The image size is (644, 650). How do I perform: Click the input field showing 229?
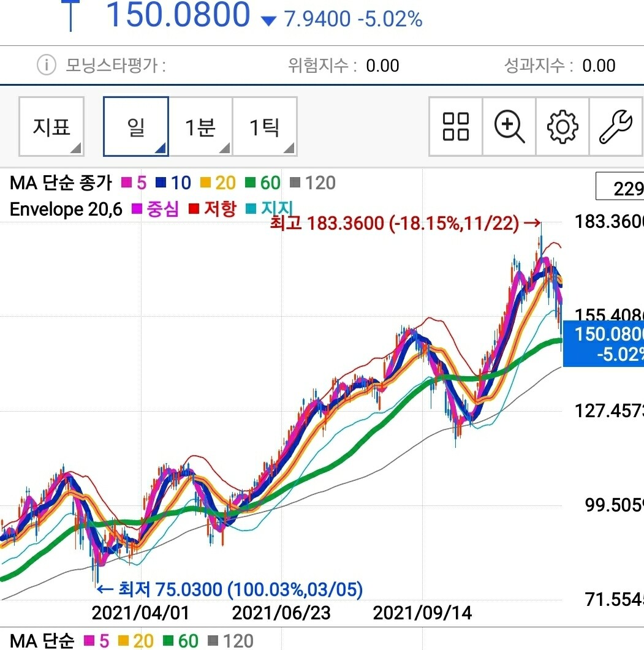[x=620, y=187]
